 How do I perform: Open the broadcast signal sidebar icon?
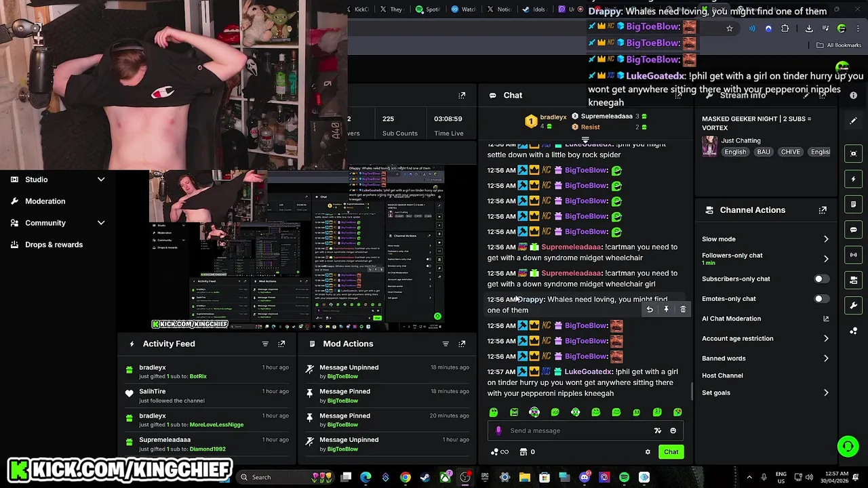(853, 255)
